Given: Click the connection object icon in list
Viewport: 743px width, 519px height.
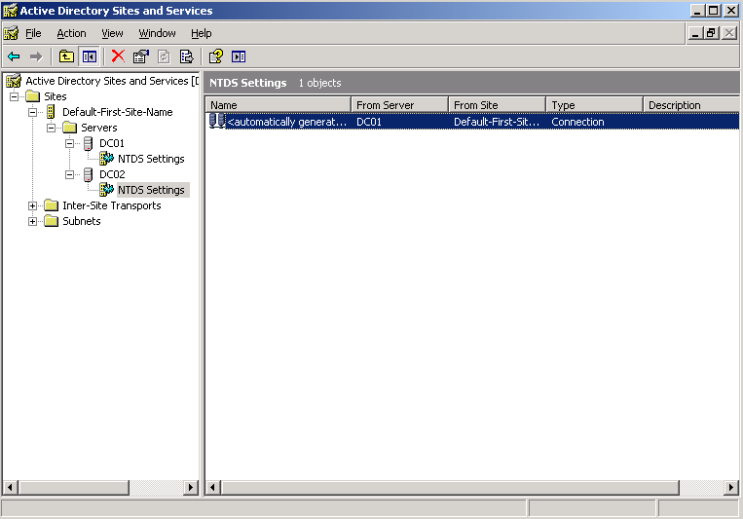Looking at the screenshot, I should 217,121.
